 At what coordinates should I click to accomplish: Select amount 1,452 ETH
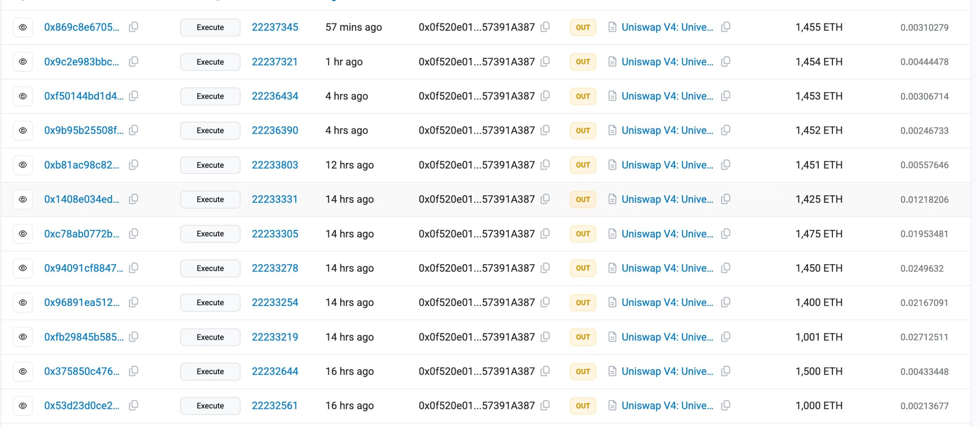[819, 130]
